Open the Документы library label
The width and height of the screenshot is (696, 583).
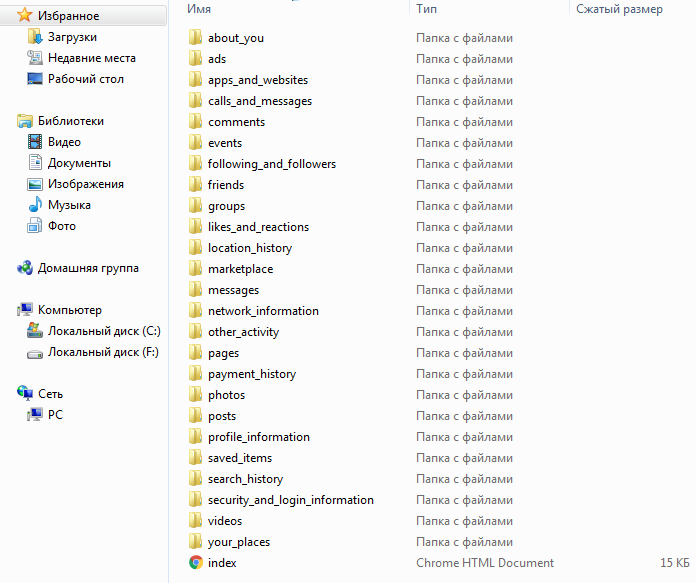click(x=79, y=163)
